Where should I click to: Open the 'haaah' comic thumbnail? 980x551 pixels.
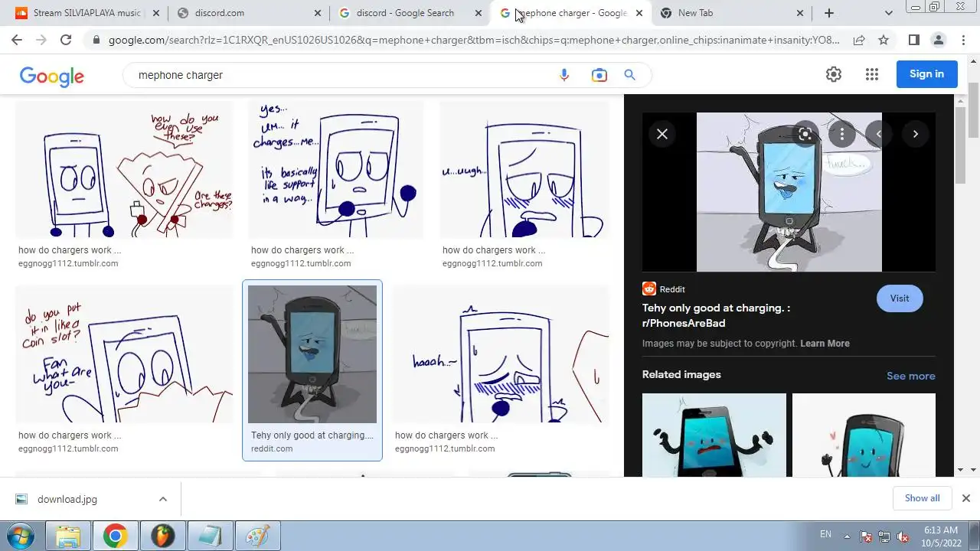coord(501,354)
